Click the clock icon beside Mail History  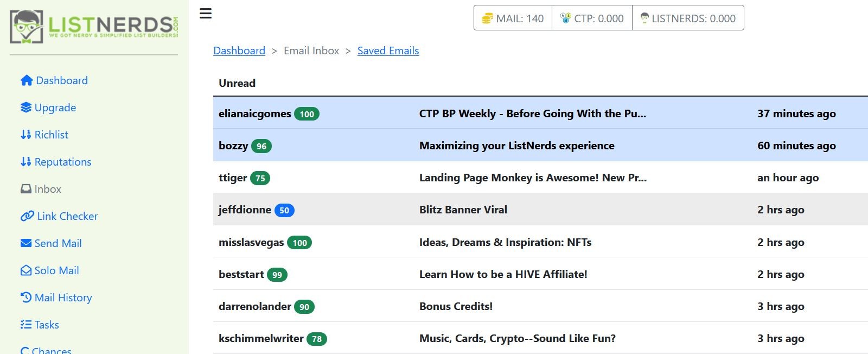tap(26, 298)
